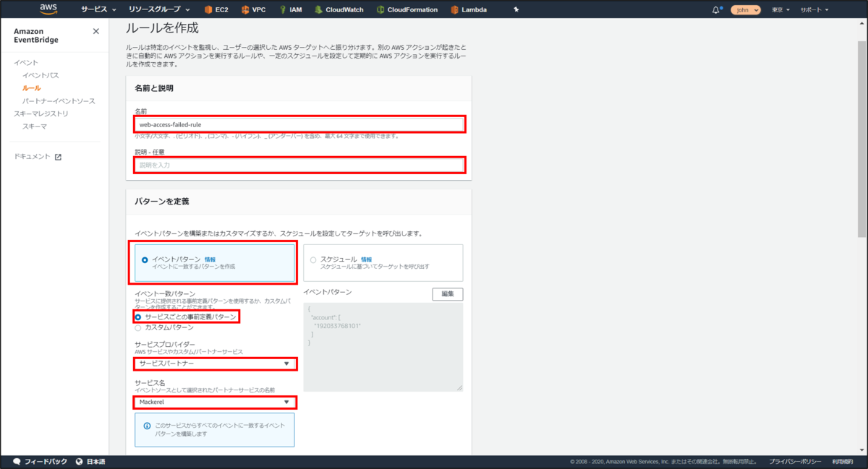Open the サービス名 Mackerel dropdown
Viewport: 868px width, 469px height.
click(215, 403)
